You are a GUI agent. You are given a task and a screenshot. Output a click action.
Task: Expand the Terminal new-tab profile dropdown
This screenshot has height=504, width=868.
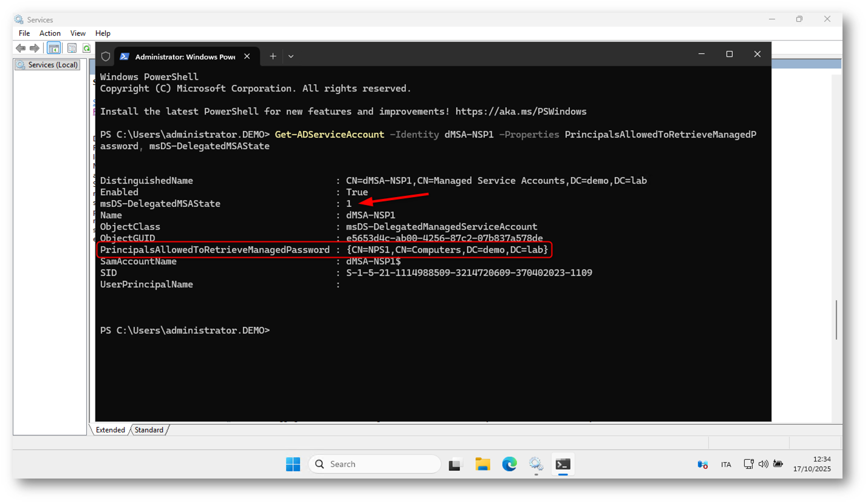pyautogui.click(x=291, y=56)
